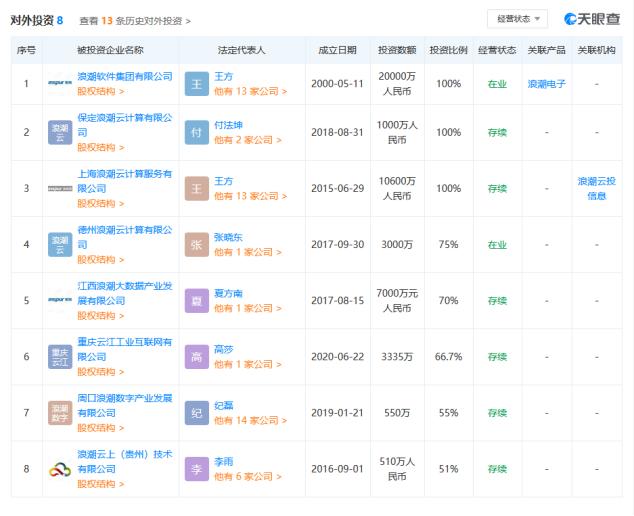
Task: View 纪磊's 14 companies
Action: [x=250, y=421]
